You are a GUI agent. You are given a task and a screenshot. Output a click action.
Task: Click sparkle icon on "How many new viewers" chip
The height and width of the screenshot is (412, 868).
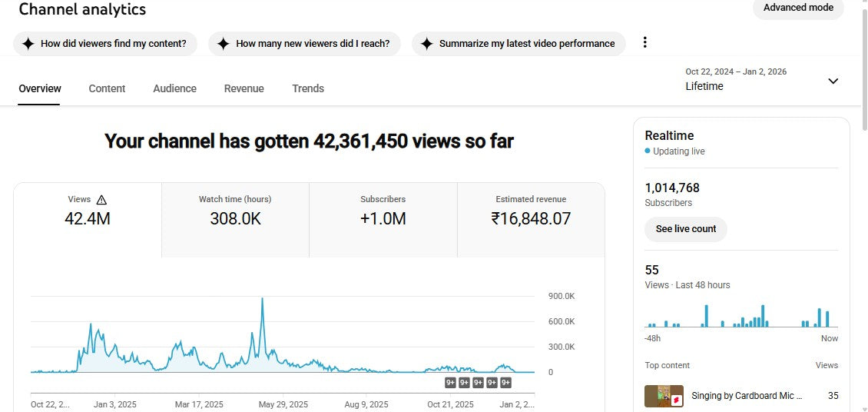click(x=224, y=44)
